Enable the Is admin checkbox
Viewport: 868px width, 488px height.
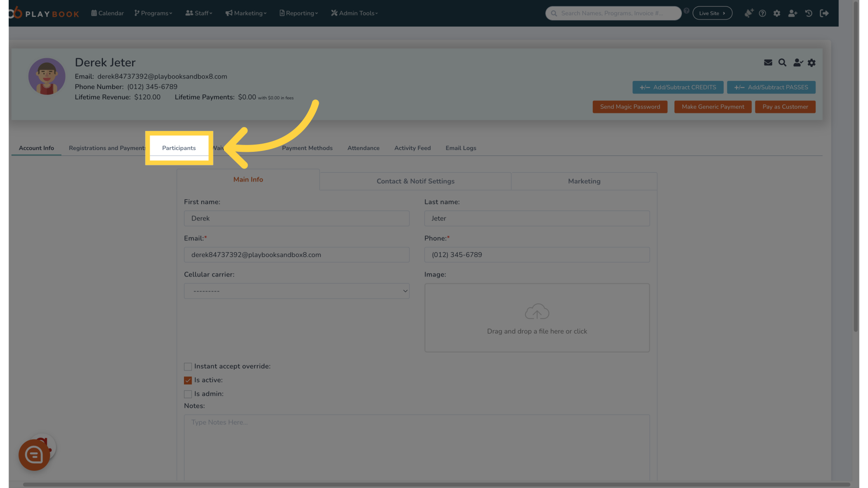188,393
